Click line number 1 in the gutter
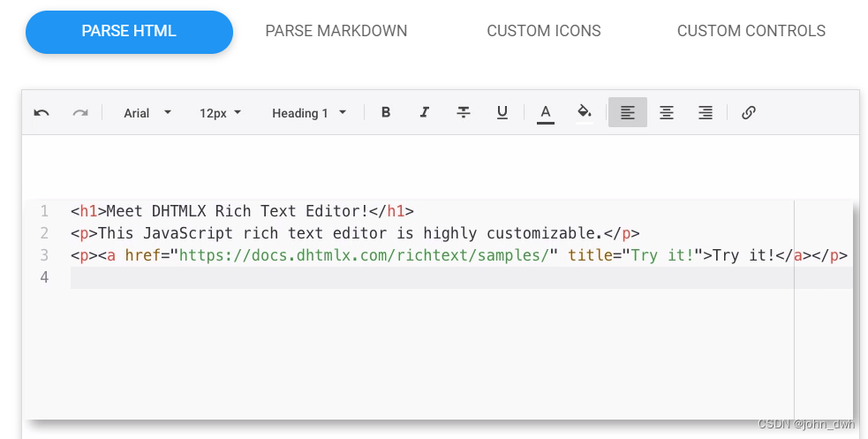 (x=44, y=211)
